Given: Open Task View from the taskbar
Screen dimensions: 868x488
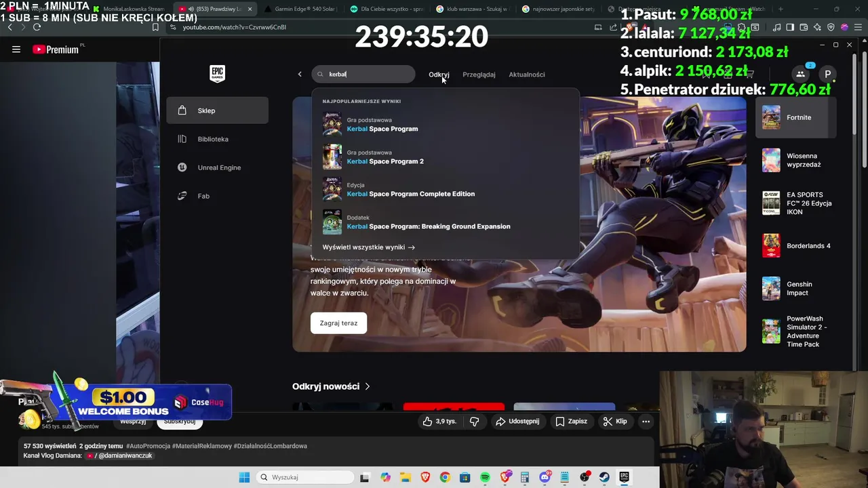Looking at the screenshot, I should tap(364, 477).
